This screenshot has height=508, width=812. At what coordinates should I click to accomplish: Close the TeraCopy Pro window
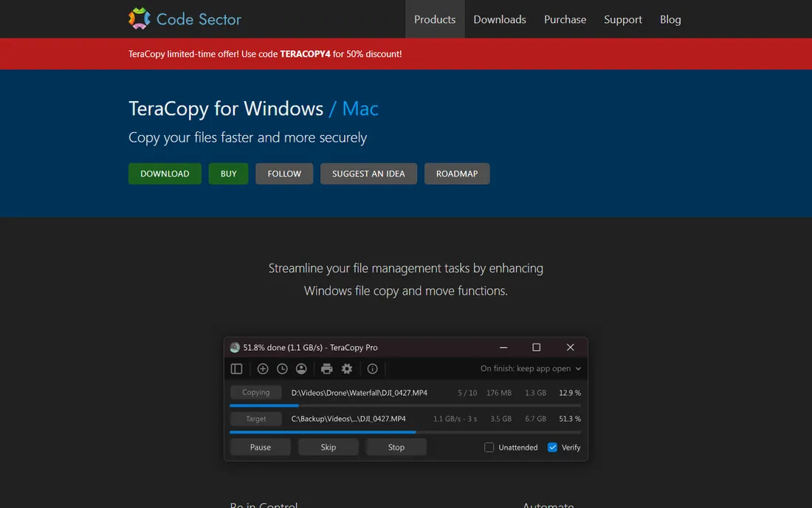570,348
